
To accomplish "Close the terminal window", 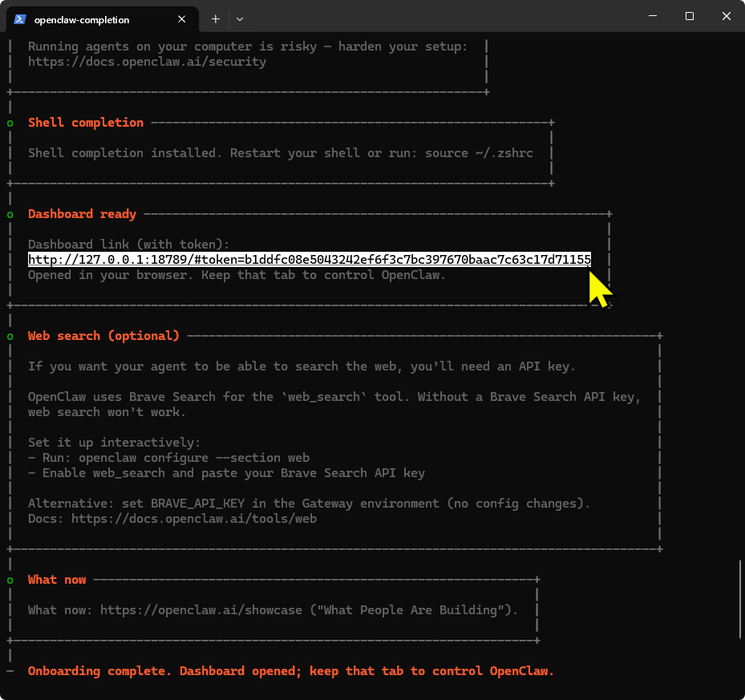I will tap(726, 17).
